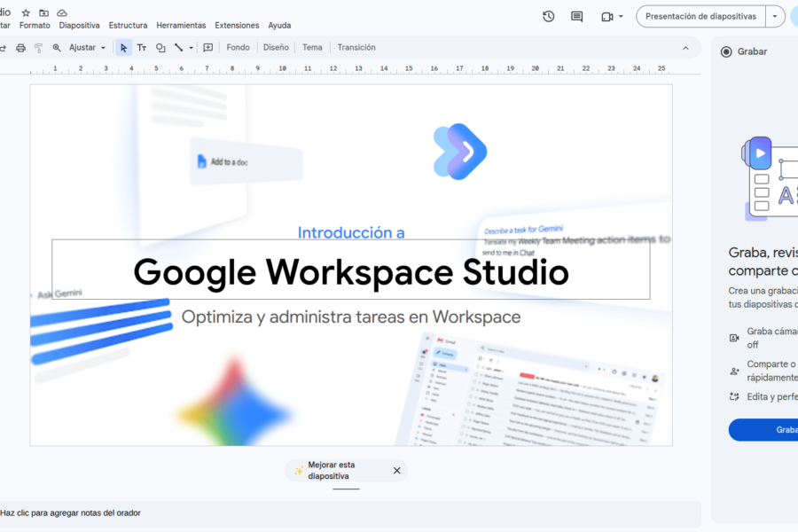Expand the line tool options arrow
Screen dimensions: 798x532
(x=192, y=48)
